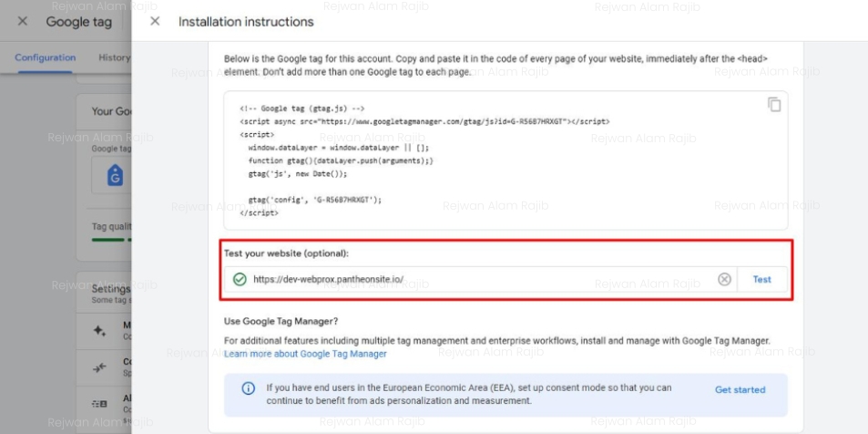The image size is (868, 434).
Task: Clear the website URL field
Action: [x=724, y=279]
